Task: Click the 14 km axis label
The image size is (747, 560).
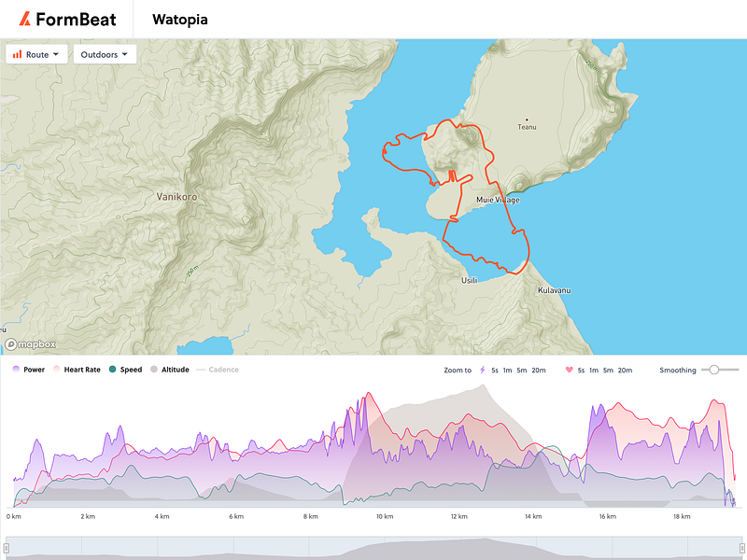Action: coord(533,516)
